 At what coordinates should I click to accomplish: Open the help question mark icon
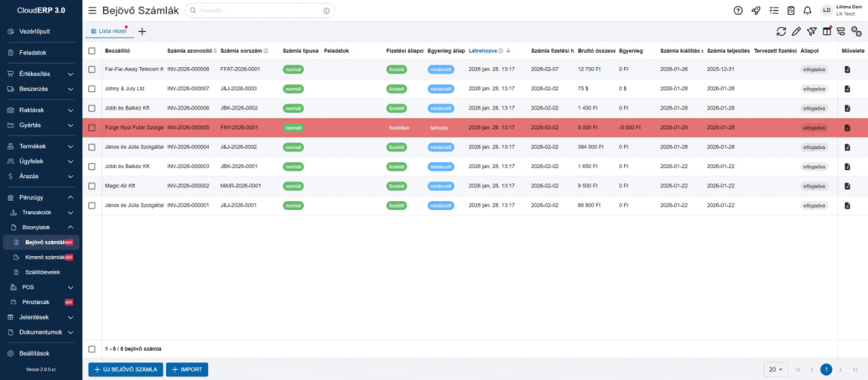738,10
